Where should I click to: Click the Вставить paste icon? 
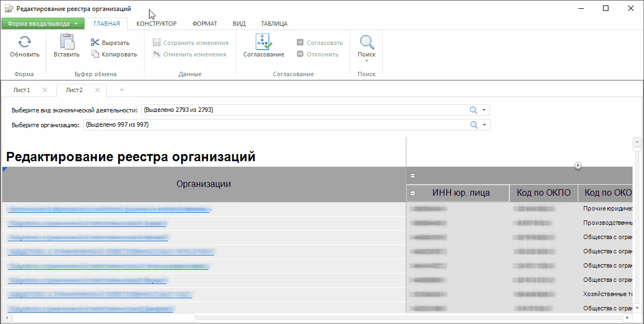pos(67,42)
